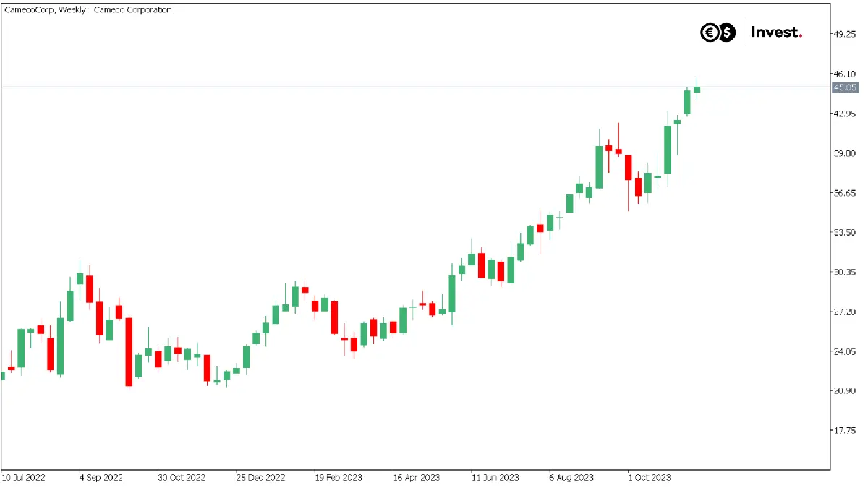Click the 17.75 price axis label
The height and width of the screenshot is (488, 868).
click(x=845, y=430)
